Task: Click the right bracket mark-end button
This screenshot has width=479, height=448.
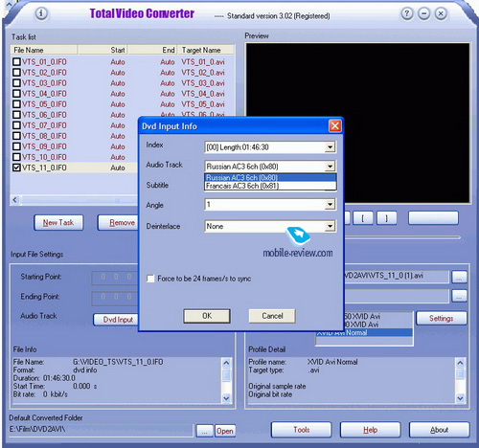Action: 387,218
